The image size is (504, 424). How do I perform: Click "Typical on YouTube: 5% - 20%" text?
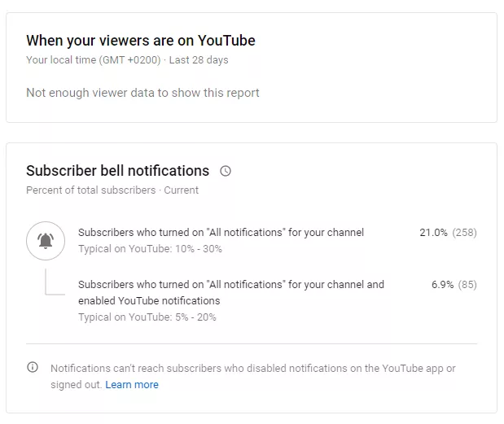click(147, 317)
